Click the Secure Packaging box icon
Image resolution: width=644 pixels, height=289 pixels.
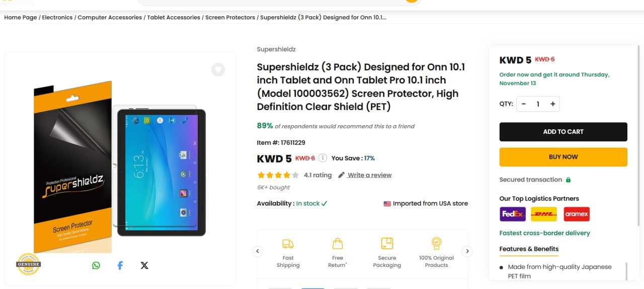coord(387,244)
